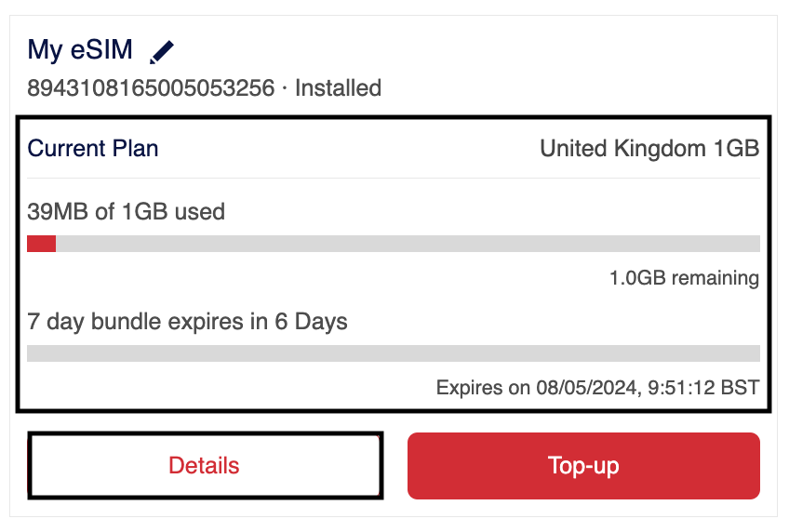
Task: Click the bundle expiry progress bar
Action: 394,353
